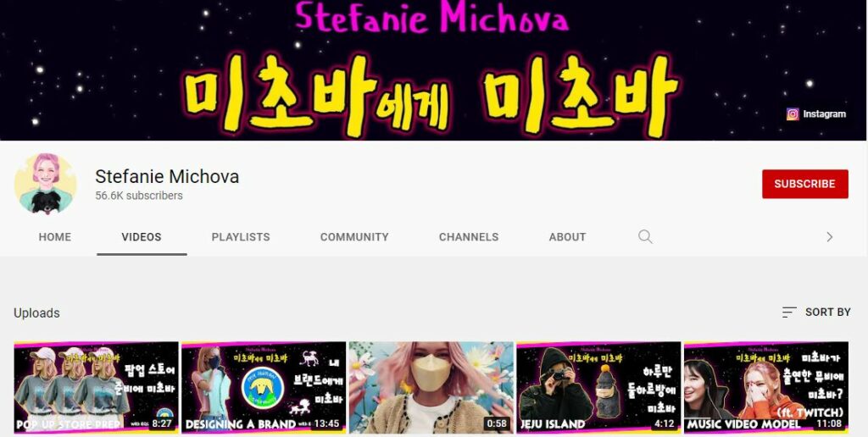Open the Channels tab
This screenshot has width=868, height=437.
pos(469,237)
